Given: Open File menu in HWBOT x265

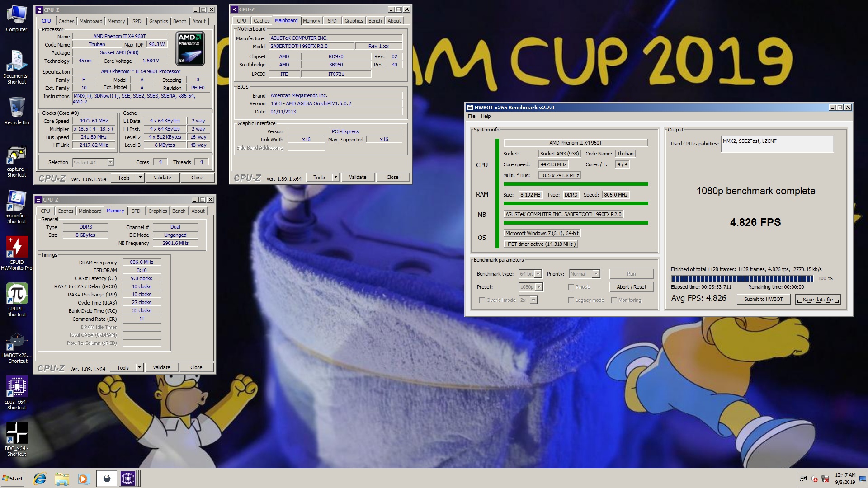Looking at the screenshot, I should (472, 116).
